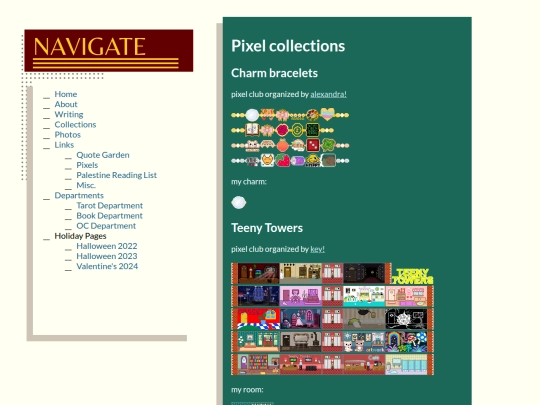Click the beige room with wooden door and shelves
540x405 pixels.
[301, 273]
